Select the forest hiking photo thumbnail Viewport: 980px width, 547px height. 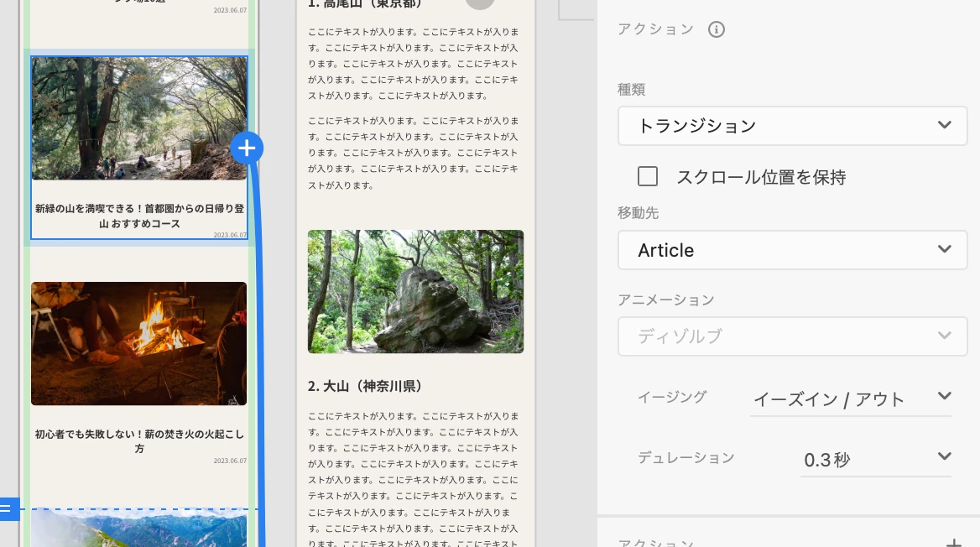(x=139, y=119)
